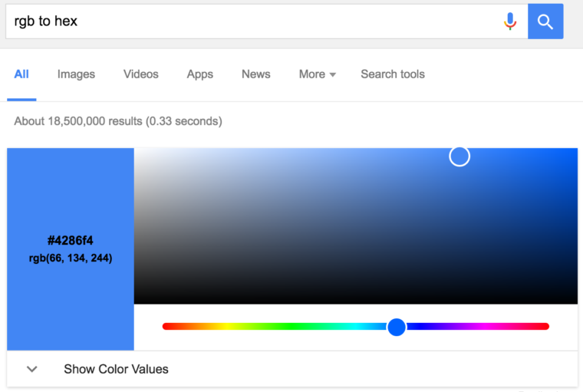Click the Show Color Values label
This screenshot has height=392, width=583.
(116, 369)
